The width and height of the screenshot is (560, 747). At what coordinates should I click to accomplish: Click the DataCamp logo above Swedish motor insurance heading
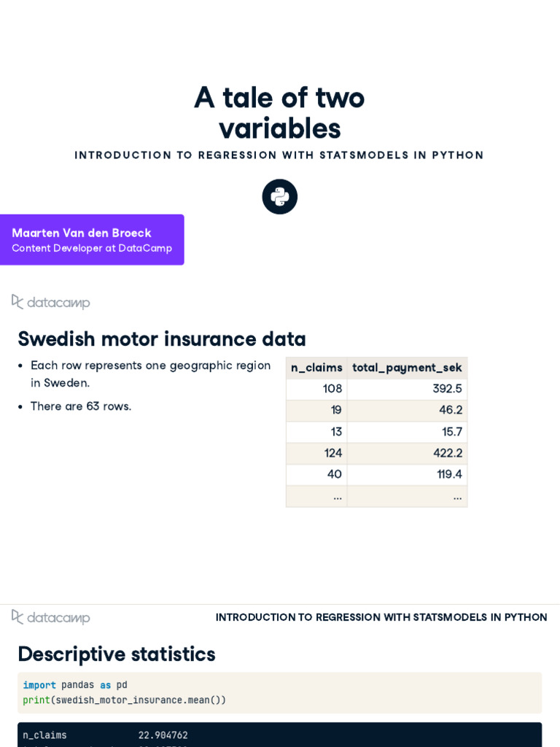(51, 302)
